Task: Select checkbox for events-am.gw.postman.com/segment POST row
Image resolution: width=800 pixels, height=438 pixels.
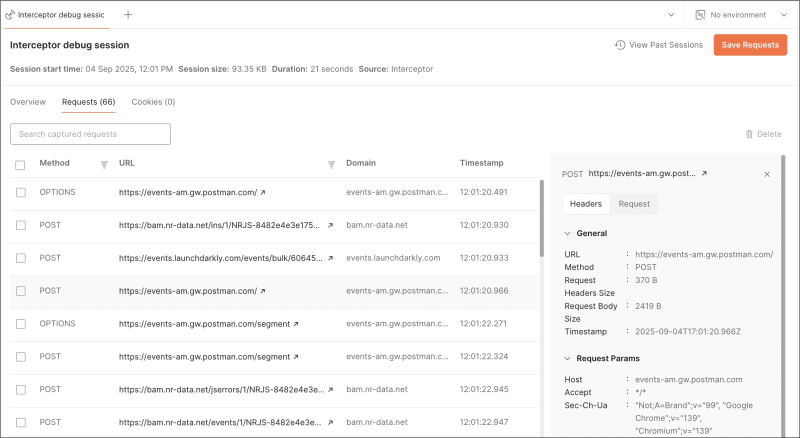Action: point(21,357)
